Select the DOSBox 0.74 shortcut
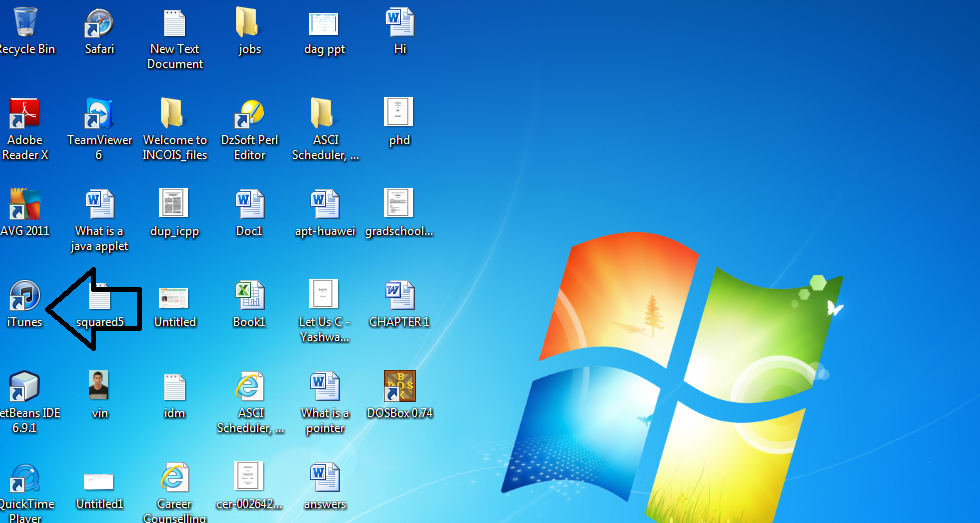980x523 pixels. point(399,386)
